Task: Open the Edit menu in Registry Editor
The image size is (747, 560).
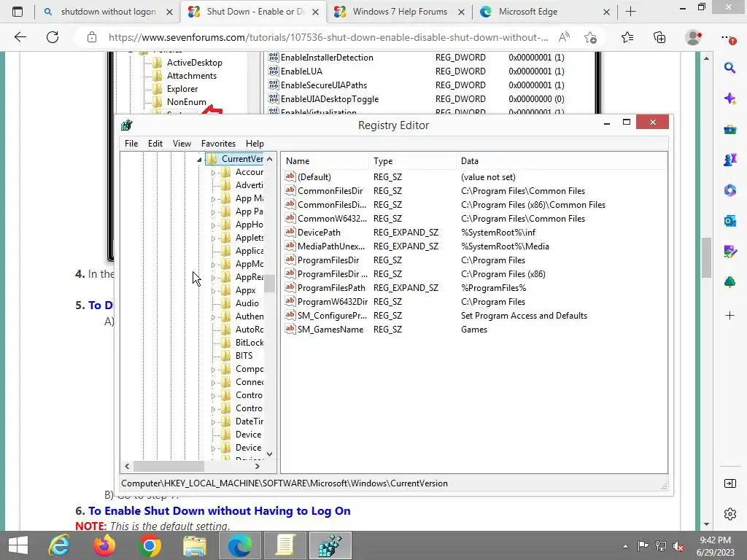Action: 155,144
